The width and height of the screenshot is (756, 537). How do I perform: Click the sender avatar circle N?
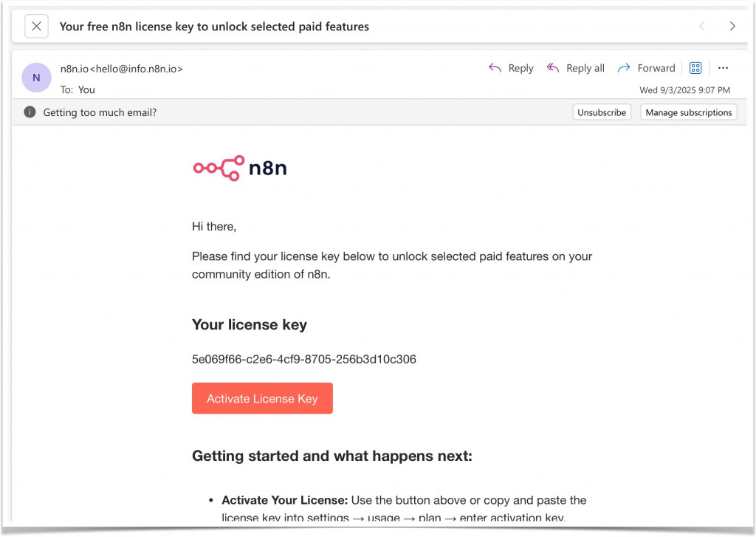click(x=36, y=78)
